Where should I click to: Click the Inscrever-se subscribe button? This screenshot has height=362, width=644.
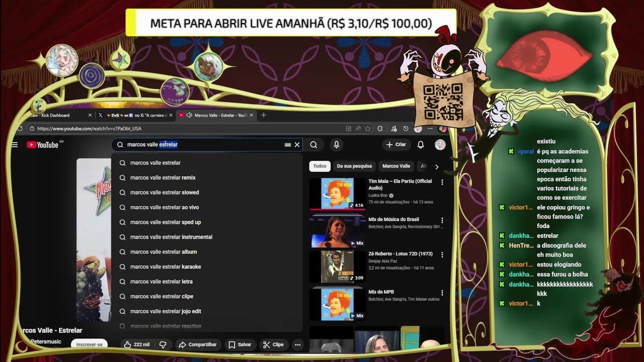click(x=89, y=344)
